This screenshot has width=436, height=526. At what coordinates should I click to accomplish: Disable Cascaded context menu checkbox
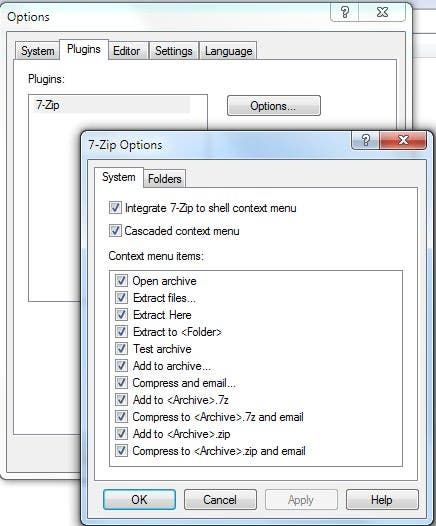pyautogui.click(x=115, y=231)
